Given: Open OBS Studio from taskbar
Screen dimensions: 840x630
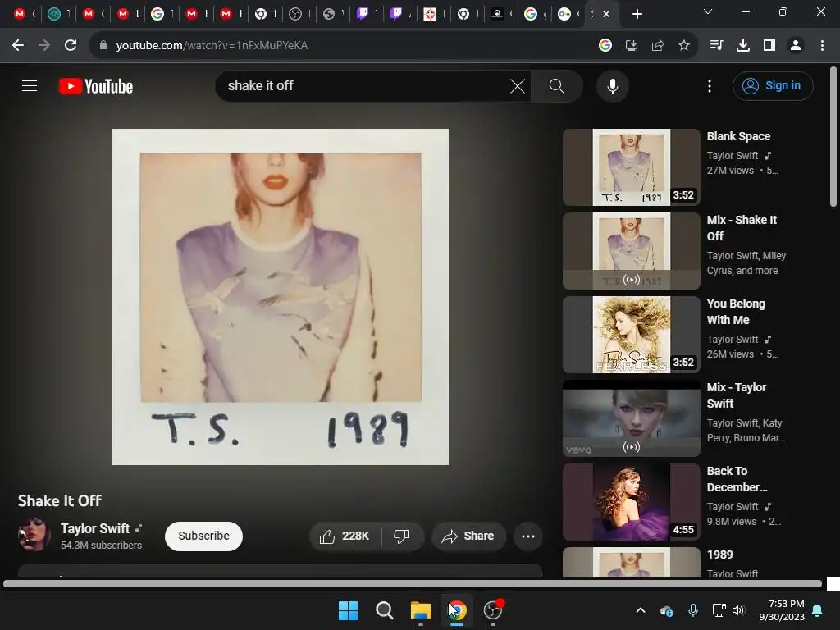Looking at the screenshot, I should coord(493,610).
